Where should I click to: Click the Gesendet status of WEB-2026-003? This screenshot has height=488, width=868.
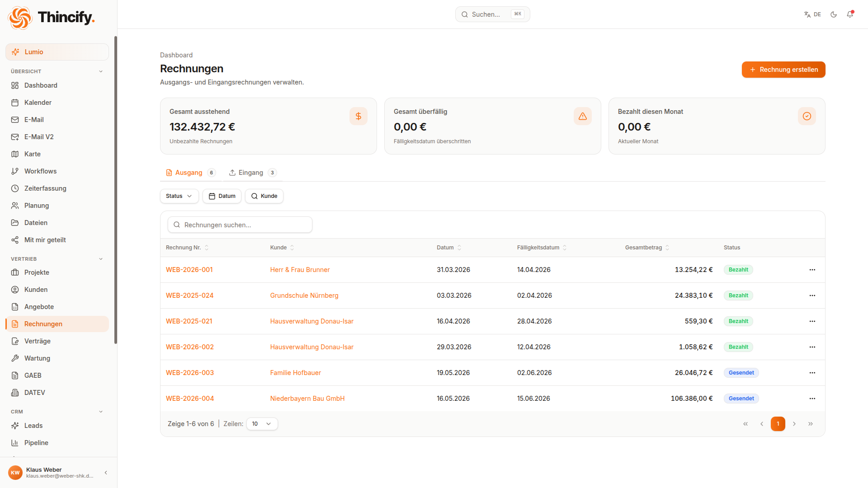741,373
